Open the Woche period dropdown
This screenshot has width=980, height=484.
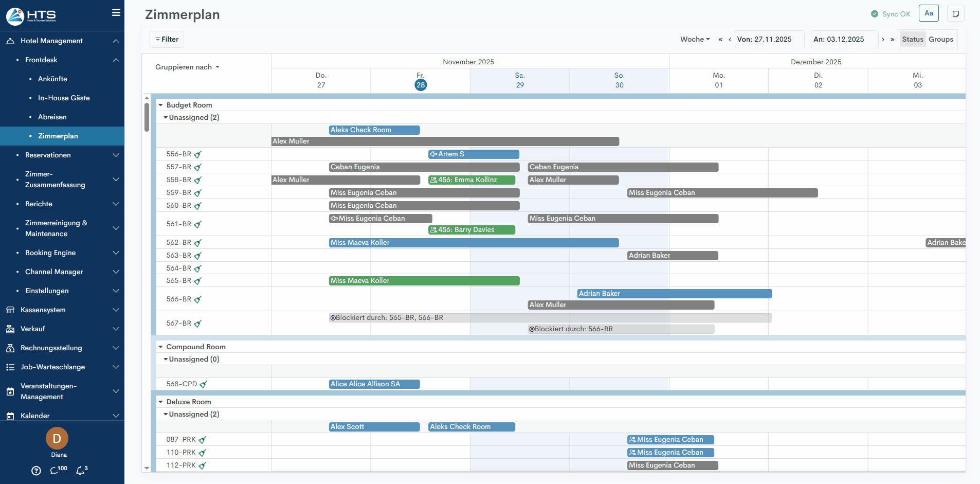pos(695,40)
